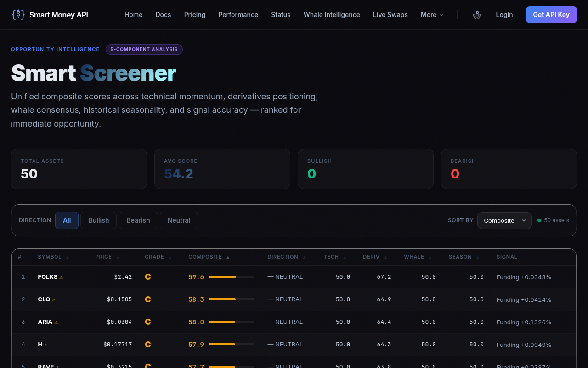This screenshot has height=368, width=588.
Task: Sort table by Direction column
Action: (x=287, y=257)
